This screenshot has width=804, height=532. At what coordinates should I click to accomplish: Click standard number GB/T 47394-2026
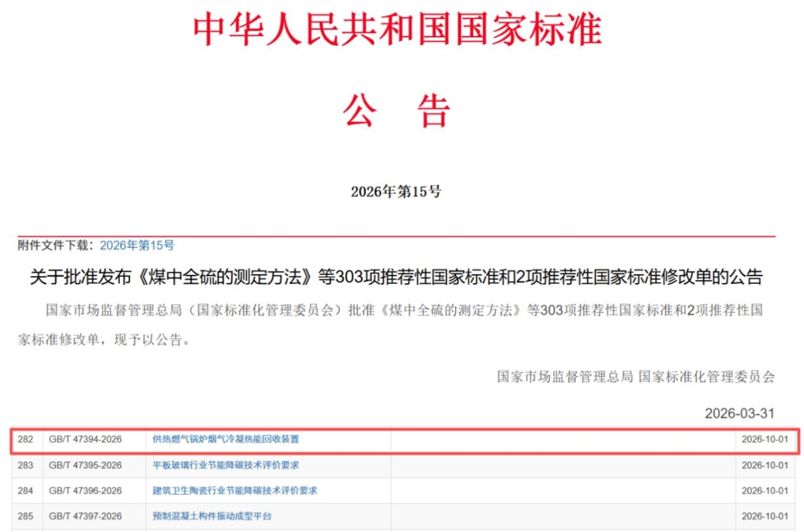[x=85, y=439]
